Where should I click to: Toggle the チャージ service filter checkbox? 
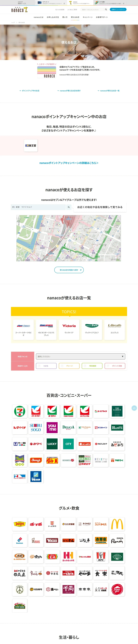(x=69, y=366)
